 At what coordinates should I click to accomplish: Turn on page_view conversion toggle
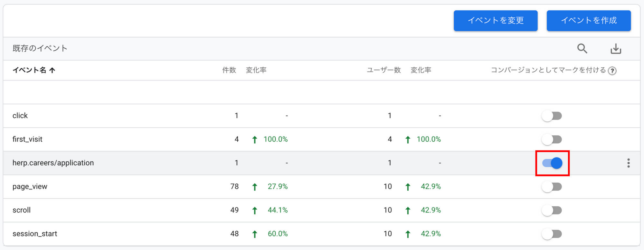pyautogui.click(x=552, y=187)
